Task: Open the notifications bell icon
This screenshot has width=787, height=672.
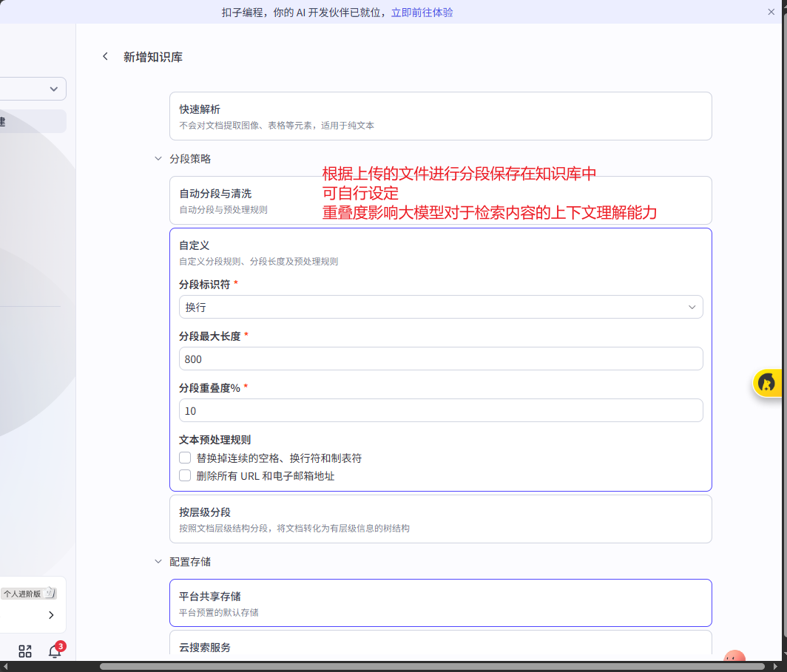Action: [x=55, y=651]
